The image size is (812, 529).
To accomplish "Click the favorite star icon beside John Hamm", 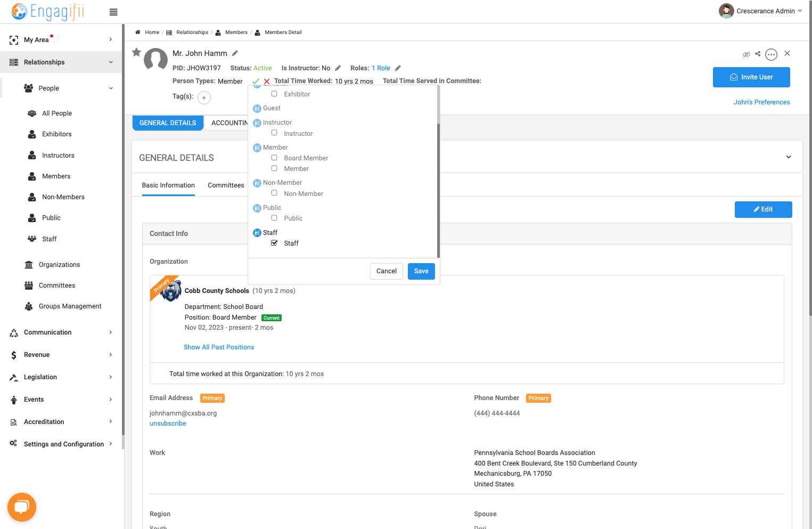I will point(136,52).
